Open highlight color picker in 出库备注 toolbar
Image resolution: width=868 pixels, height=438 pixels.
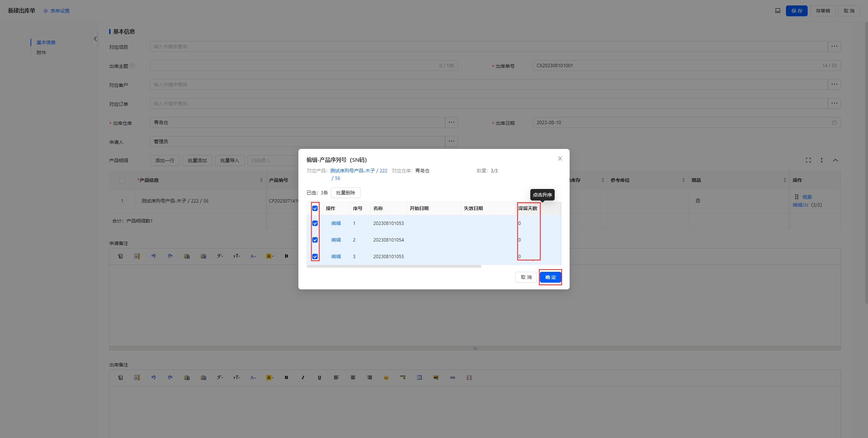pyautogui.click(x=270, y=378)
